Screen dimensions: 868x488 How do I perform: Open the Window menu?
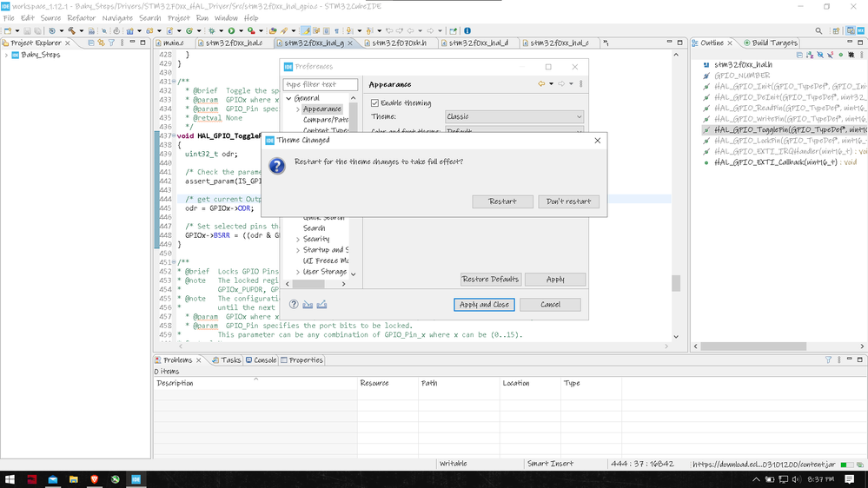click(226, 18)
